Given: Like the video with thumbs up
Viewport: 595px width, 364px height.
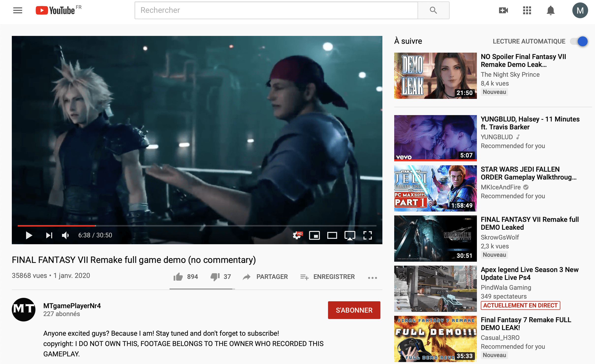Looking at the screenshot, I should click(x=178, y=277).
